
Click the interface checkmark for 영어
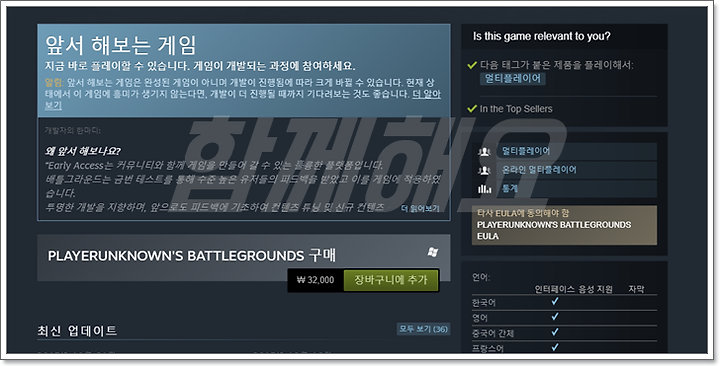tap(555, 316)
